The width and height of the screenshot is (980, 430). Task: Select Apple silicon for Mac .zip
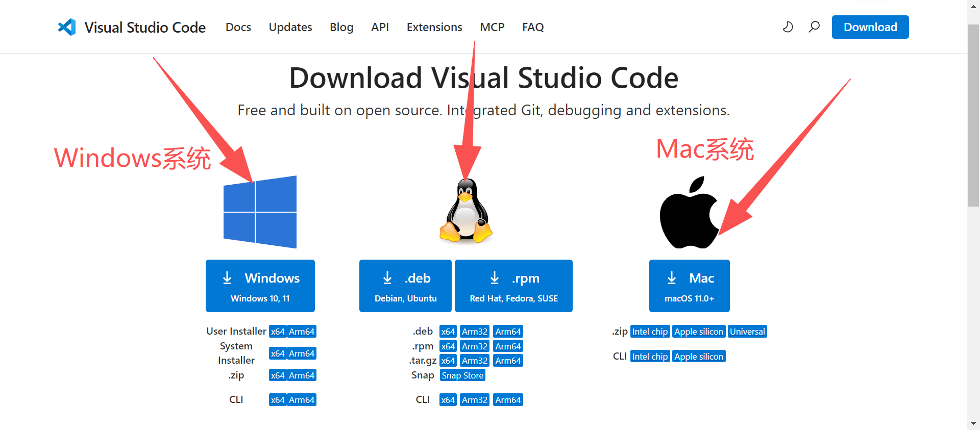pyautogui.click(x=699, y=332)
